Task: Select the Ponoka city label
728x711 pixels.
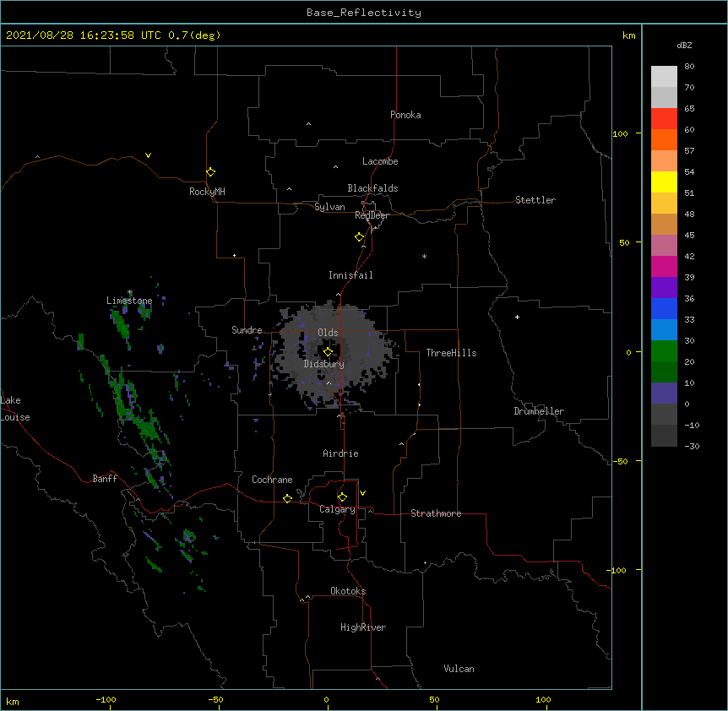Action: pos(405,115)
